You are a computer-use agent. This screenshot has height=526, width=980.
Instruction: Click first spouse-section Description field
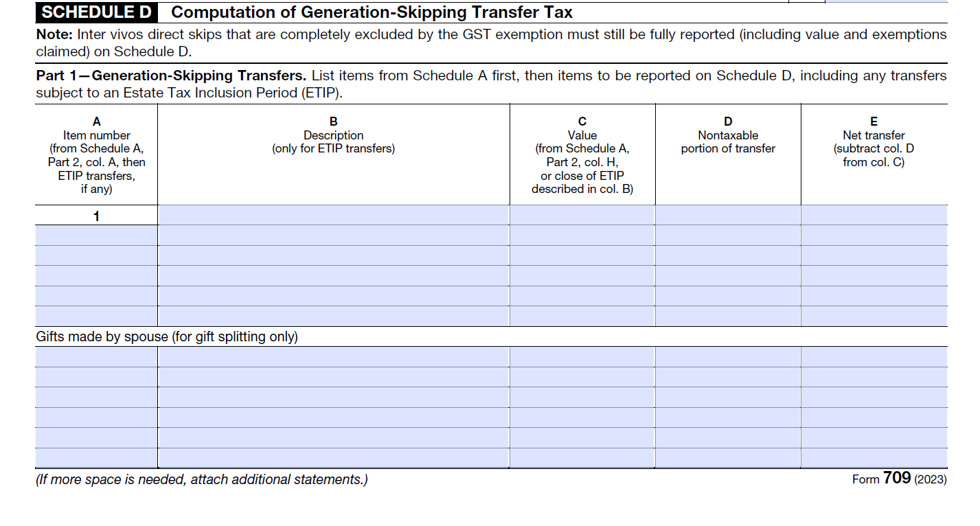click(333, 357)
